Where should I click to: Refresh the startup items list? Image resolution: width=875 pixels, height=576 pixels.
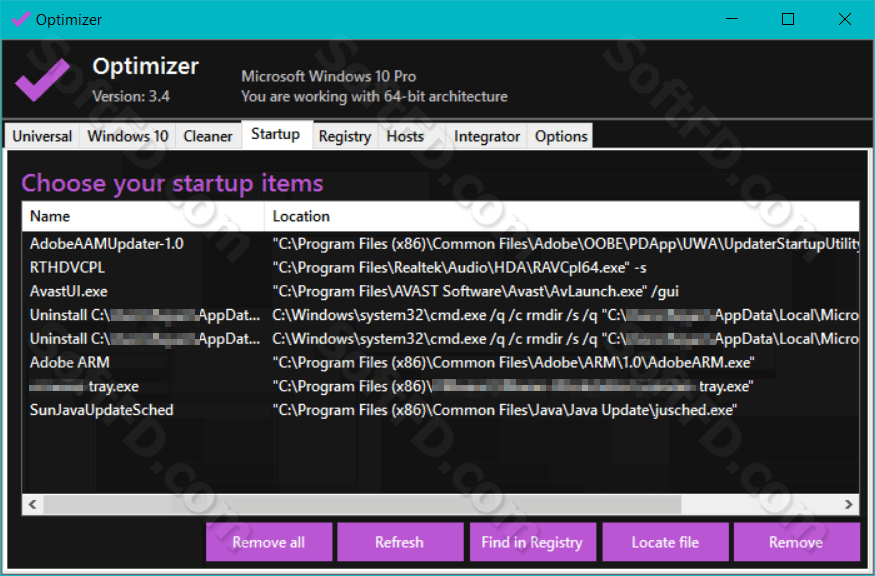click(400, 542)
